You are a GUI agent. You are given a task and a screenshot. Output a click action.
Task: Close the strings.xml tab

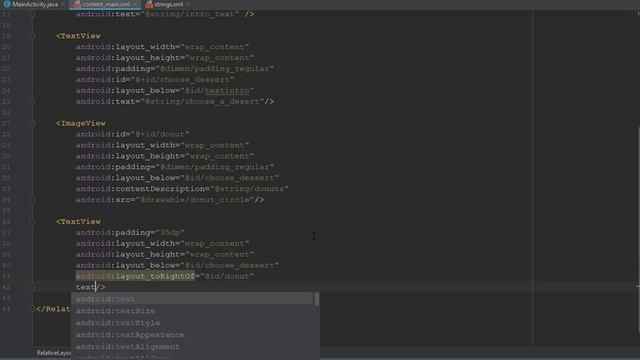[188, 4]
